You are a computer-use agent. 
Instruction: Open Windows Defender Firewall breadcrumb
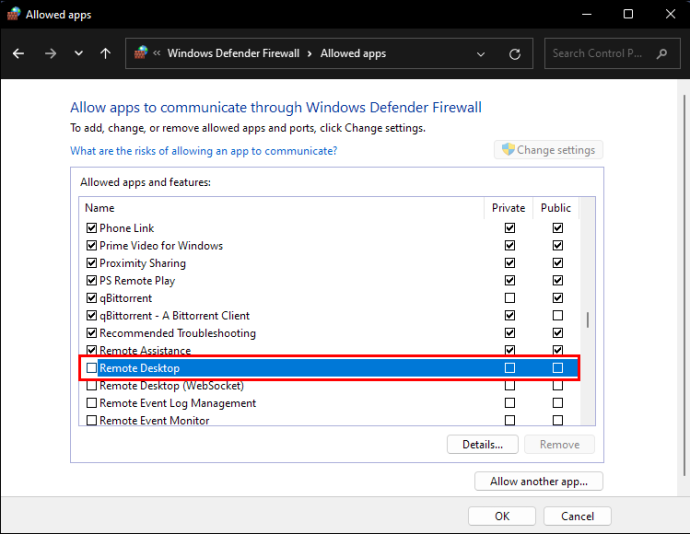pyautogui.click(x=233, y=53)
